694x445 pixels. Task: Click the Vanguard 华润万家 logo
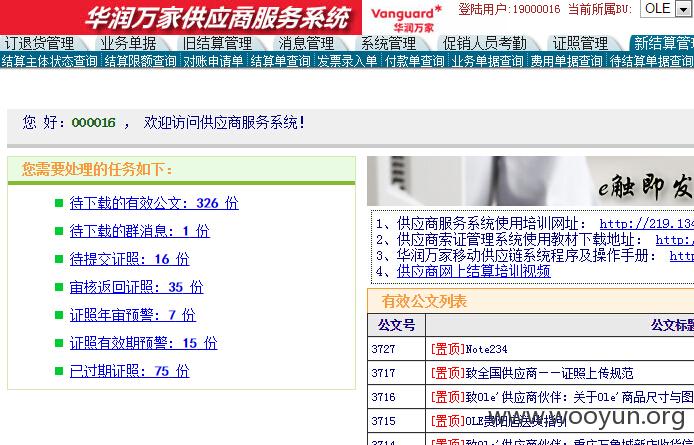(x=406, y=19)
